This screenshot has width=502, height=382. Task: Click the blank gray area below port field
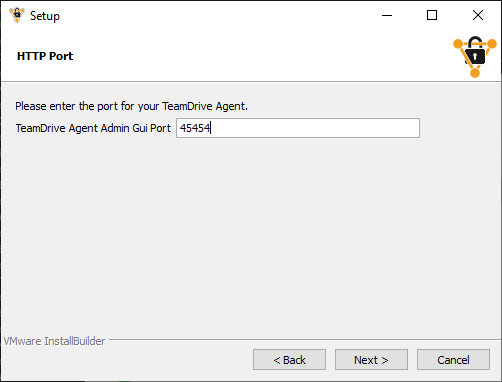[x=250, y=233]
